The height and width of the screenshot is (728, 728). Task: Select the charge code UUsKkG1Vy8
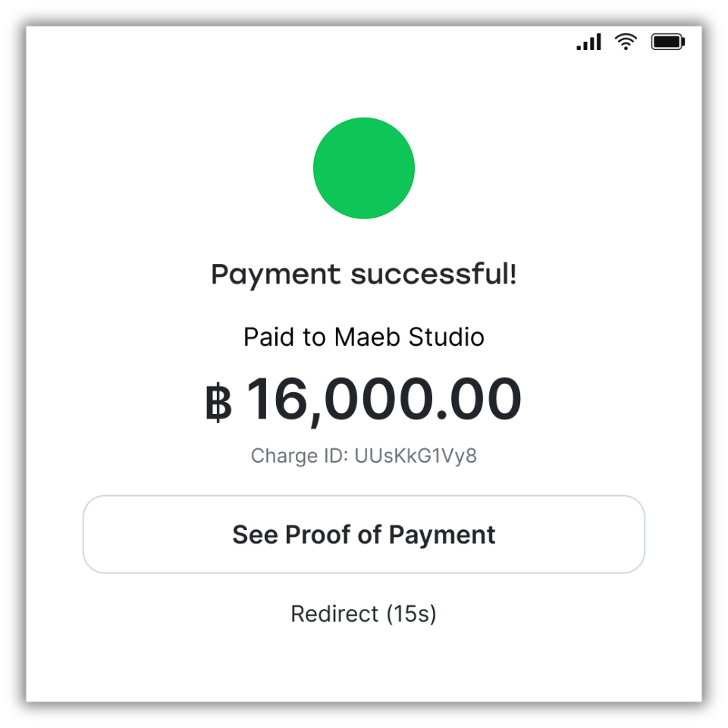point(416,456)
